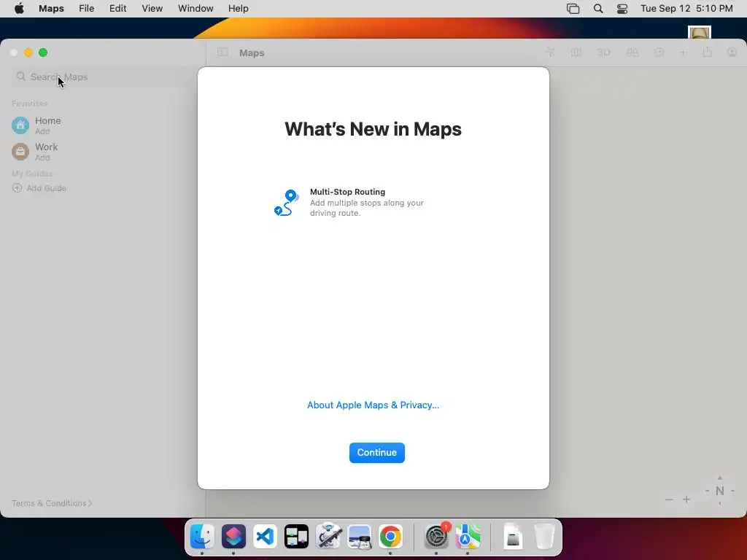Click Spotlight search icon in menu bar

pyautogui.click(x=598, y=9)
